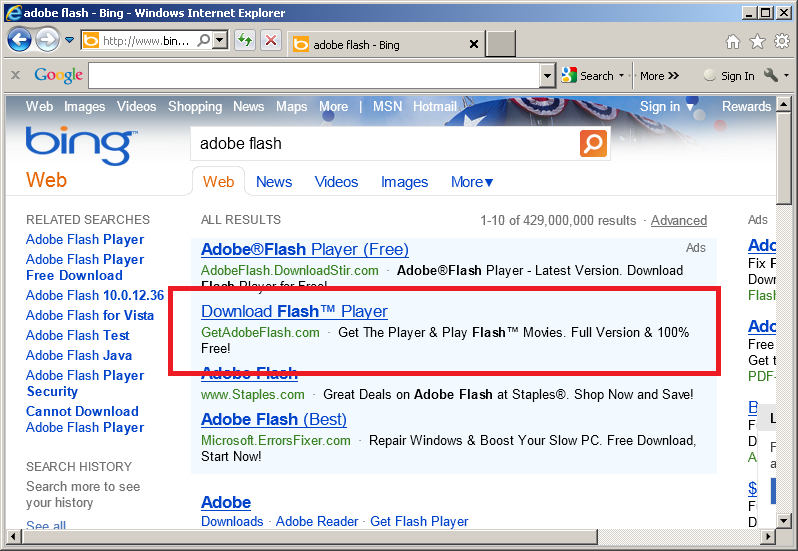Image resolution: width=798 pixels, height=551 pixels.
Task: Expand the Bing 'Sign in' dropdown
Action: pos(667,106)
